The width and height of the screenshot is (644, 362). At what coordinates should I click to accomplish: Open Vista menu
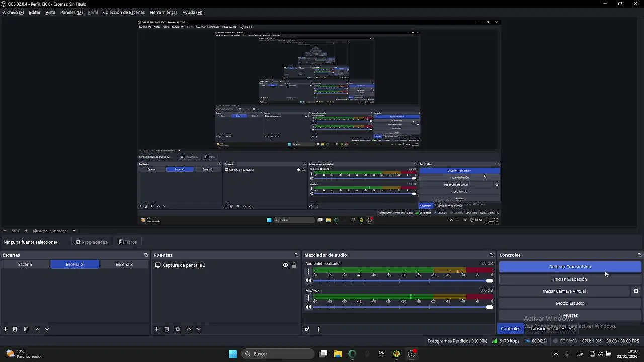tap(50, 12)
